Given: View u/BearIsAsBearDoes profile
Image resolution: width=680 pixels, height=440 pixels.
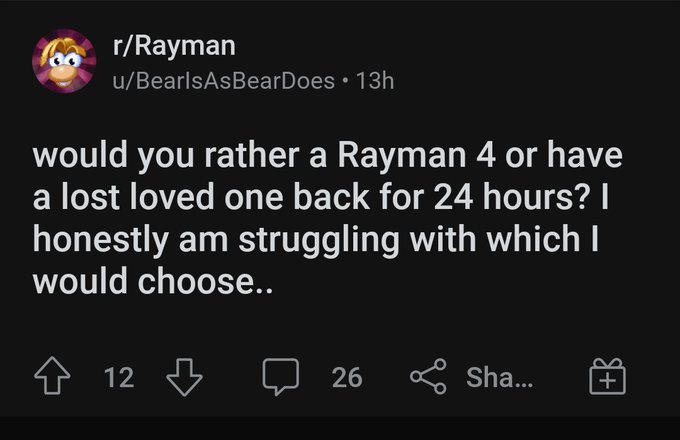Looking at the screenshot, I should pyautogui.click(x=223, y=81).
